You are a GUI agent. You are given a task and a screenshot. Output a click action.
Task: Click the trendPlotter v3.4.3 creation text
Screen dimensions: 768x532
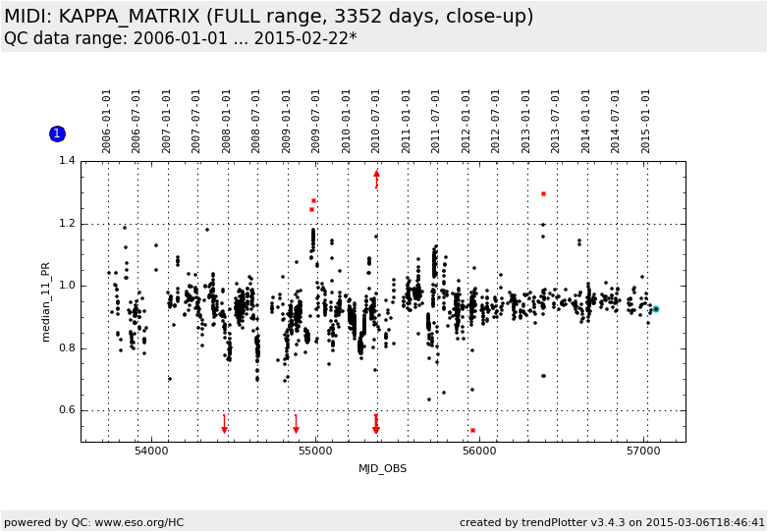[612, 522]
